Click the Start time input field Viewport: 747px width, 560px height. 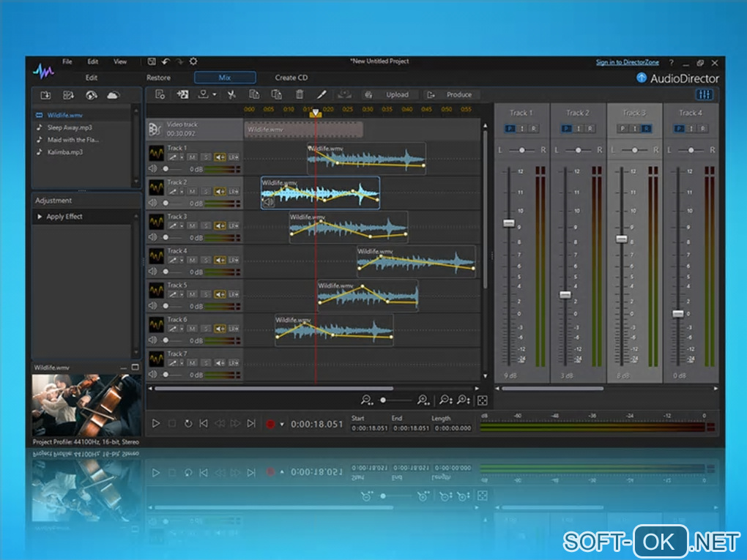click(370, 428)
